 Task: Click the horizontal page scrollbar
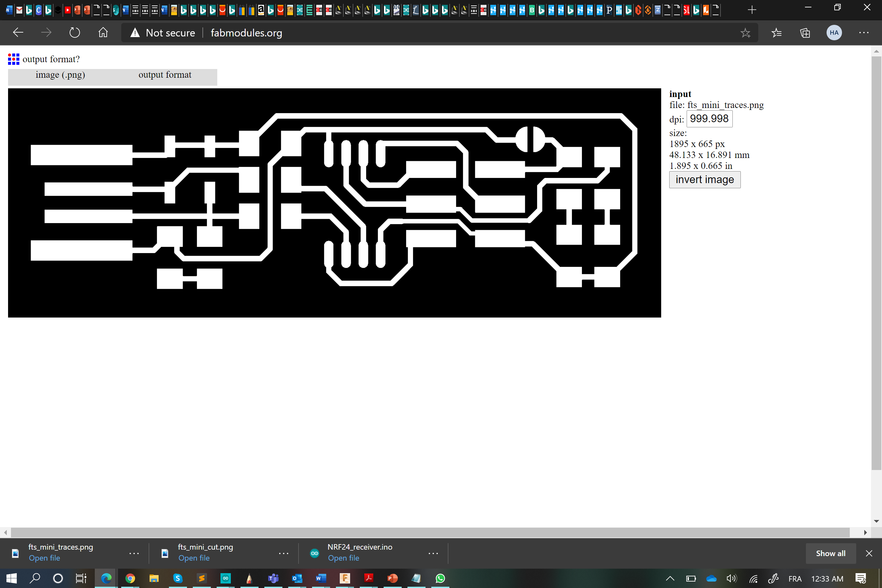click(430, 532)
